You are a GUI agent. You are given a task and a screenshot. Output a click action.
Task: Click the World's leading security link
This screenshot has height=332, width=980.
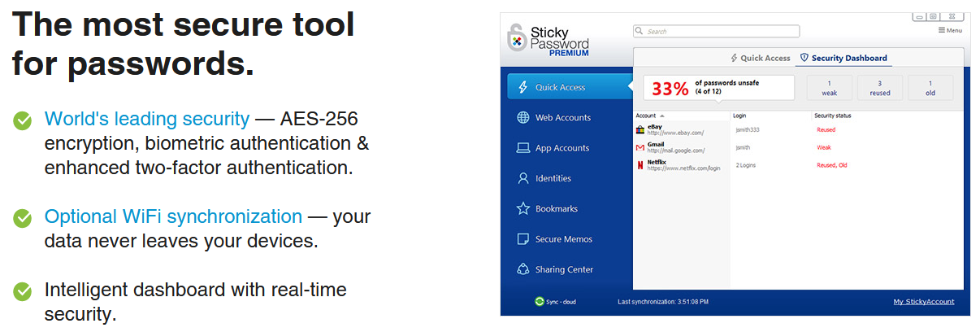[x=147, y=119]
